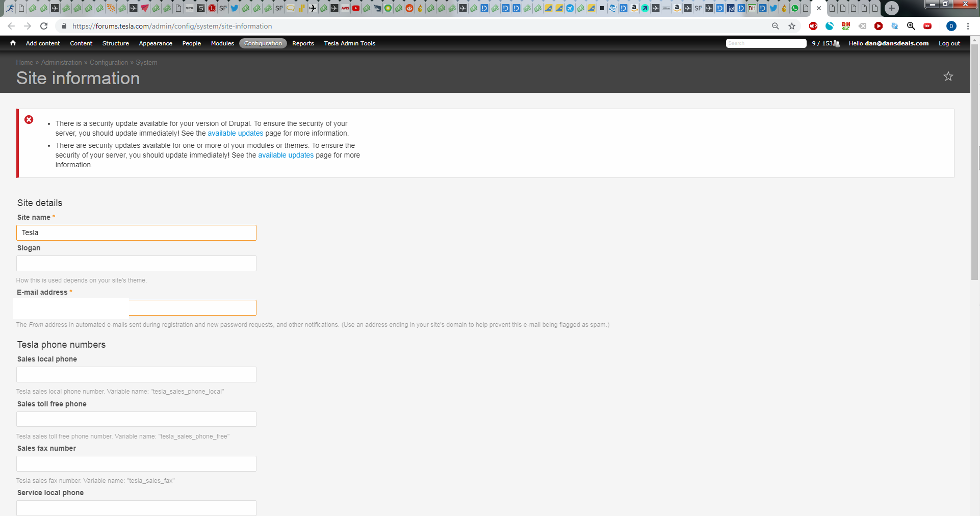The height and width of the screenshot is (516, 980).
Task: Click the Sales fax number field
Action: point(136,463)
